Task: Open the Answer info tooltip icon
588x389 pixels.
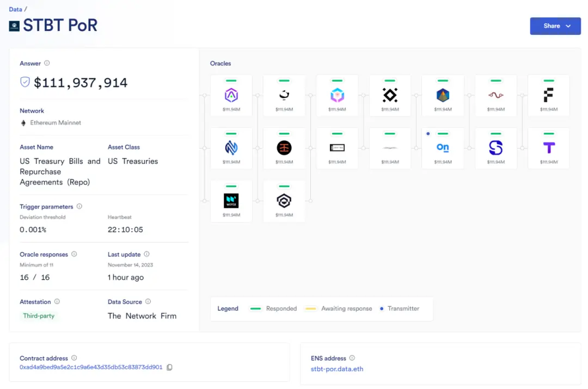Action: pos(47,63)
